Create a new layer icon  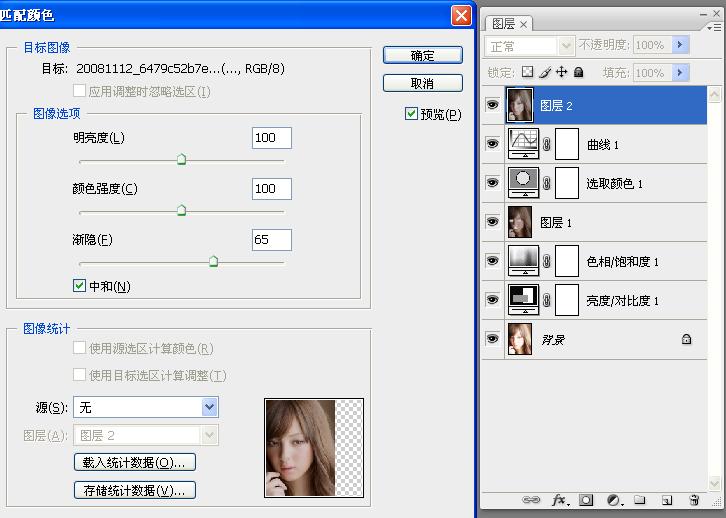tap(667, 500)
